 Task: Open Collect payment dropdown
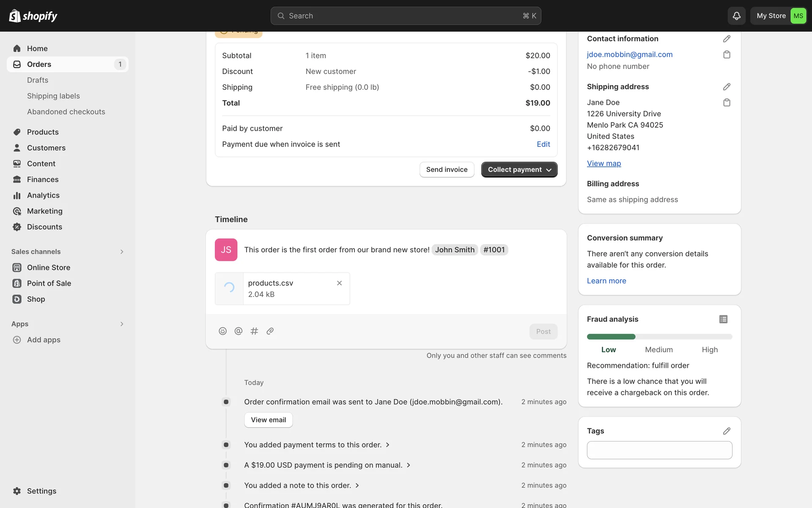[x=519, y=170]
